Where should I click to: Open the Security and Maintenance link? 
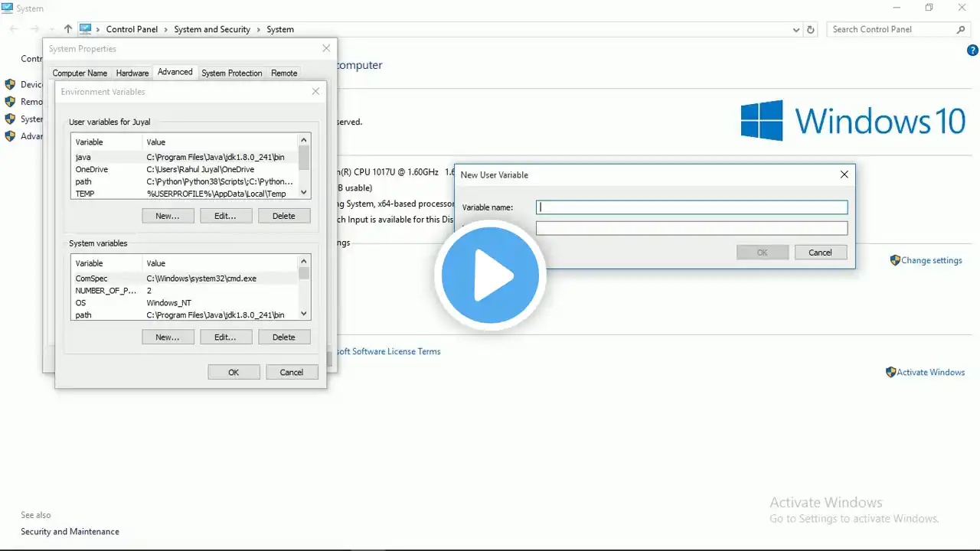pyautogui.click(x=70, y=531)
